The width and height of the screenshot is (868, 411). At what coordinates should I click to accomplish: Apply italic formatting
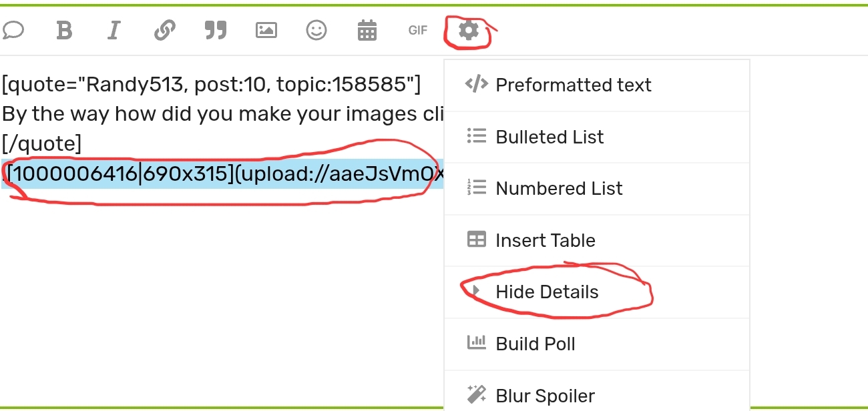[114, 30]
